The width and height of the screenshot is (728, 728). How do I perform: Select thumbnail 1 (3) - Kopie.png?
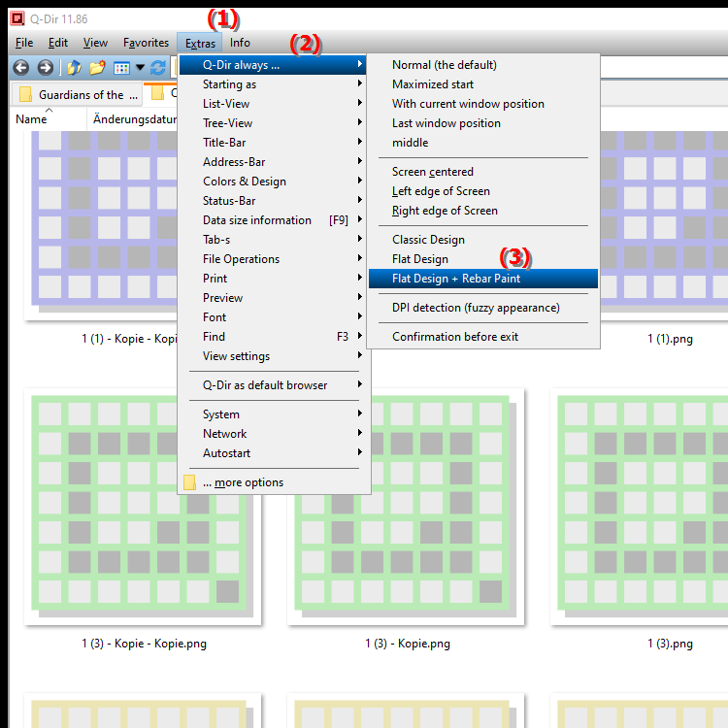pos(406,507)
